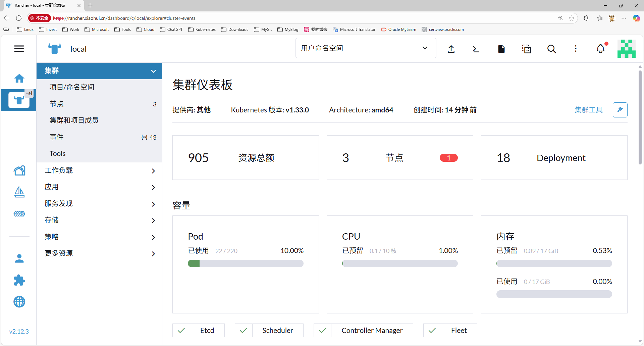Open Global Settings globe icon
644x346 pixels.
coord(19,302)
